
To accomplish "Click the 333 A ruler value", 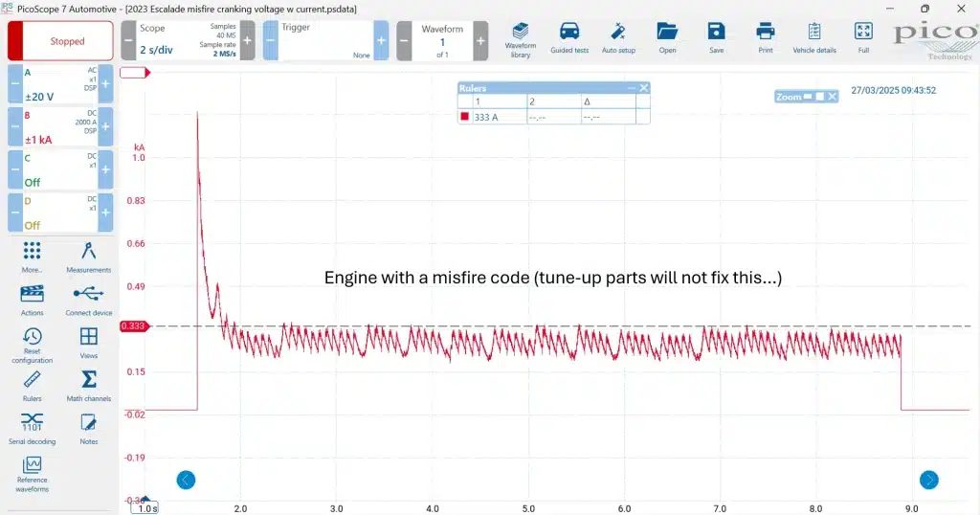I will coord(486,117).
